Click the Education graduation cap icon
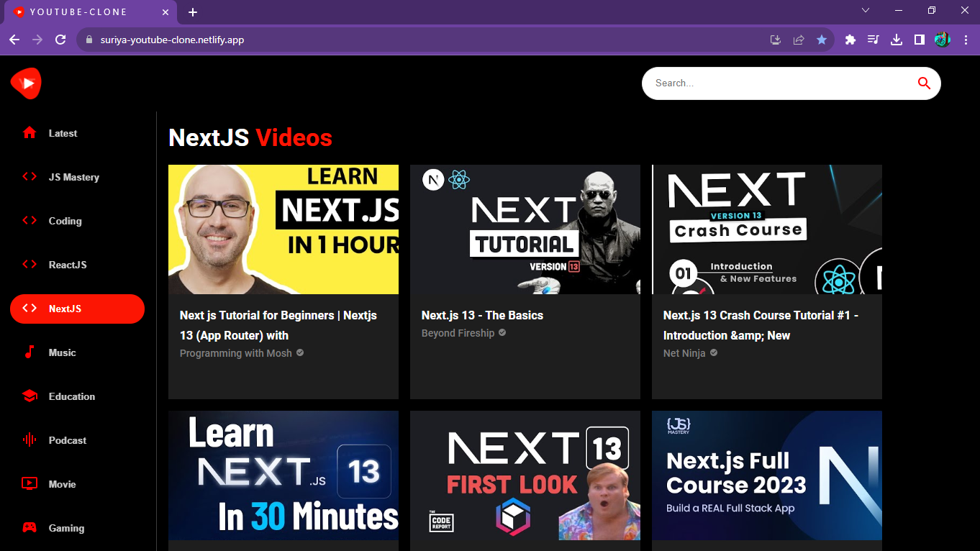The height and width of the screenshot is (551, 980). [x=30, y=396]
